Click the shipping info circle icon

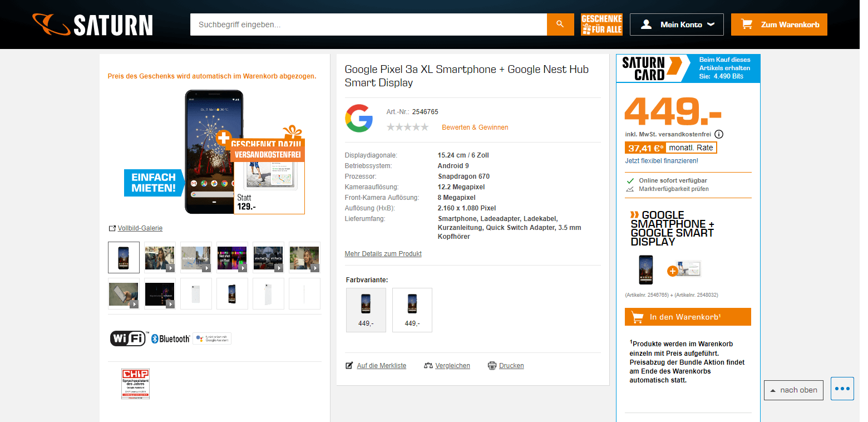pyautogui.click(x=719, y=134)
